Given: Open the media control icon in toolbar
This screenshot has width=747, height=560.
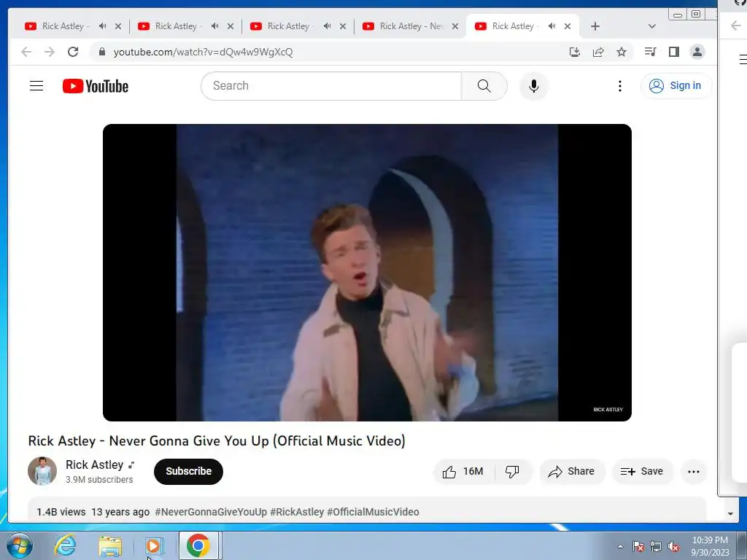Looking at the screenshot, I should [x=650, y=52].
